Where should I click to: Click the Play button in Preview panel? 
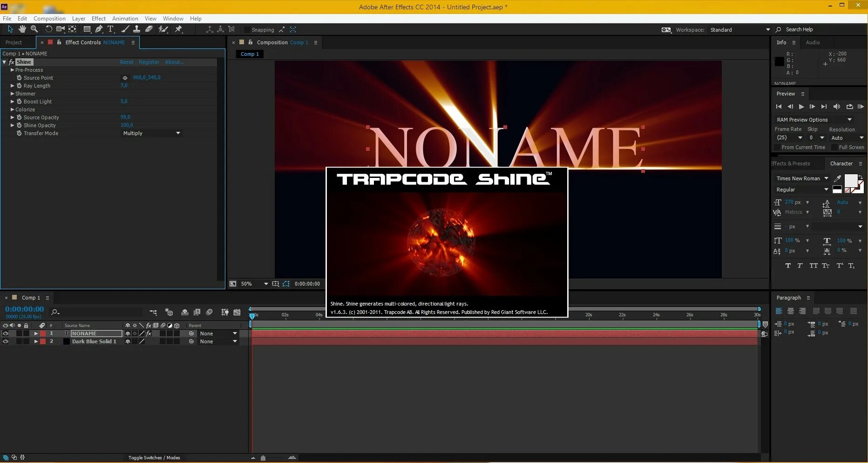tap(801, 107)
